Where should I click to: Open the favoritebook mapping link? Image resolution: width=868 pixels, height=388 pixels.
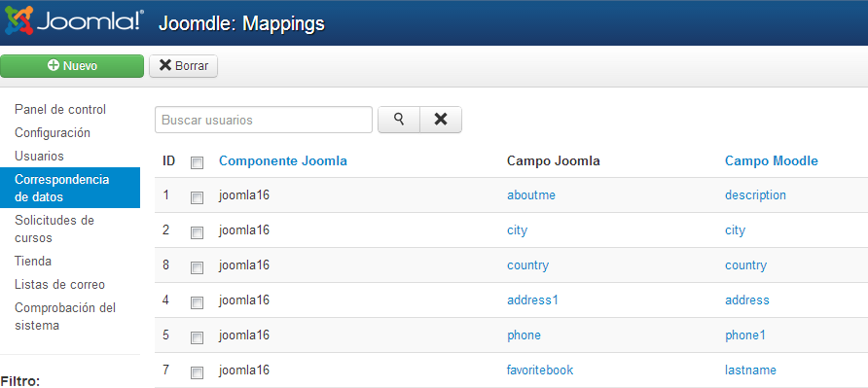pyautogui.click(x=540, y=370)
